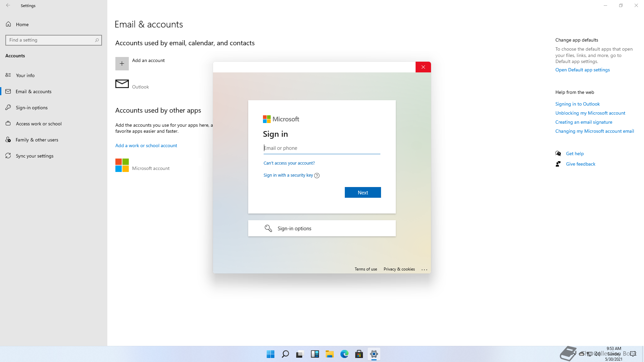This screenshot has height=362, width=644.
Task: Click the Outlook envelope icon
Action: [x=122, y=84]
